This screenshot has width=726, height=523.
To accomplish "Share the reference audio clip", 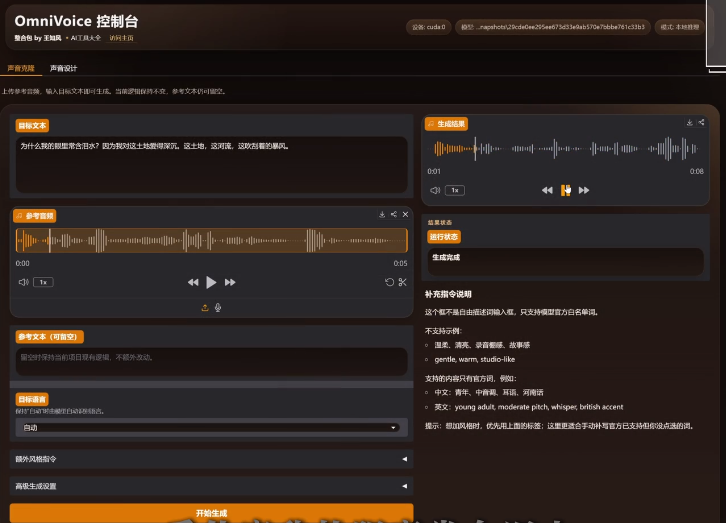I will point(394,214).
